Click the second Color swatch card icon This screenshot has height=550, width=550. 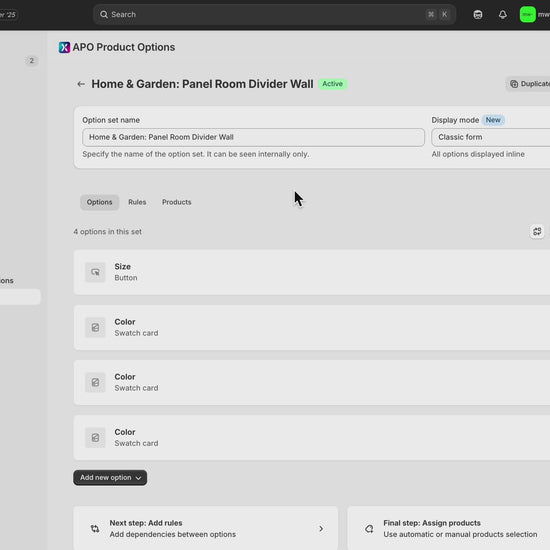coord(95,382)
